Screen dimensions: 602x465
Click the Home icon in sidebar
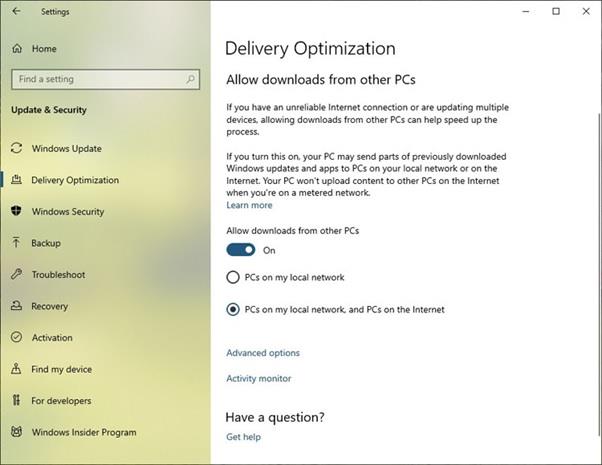(16, 48)
